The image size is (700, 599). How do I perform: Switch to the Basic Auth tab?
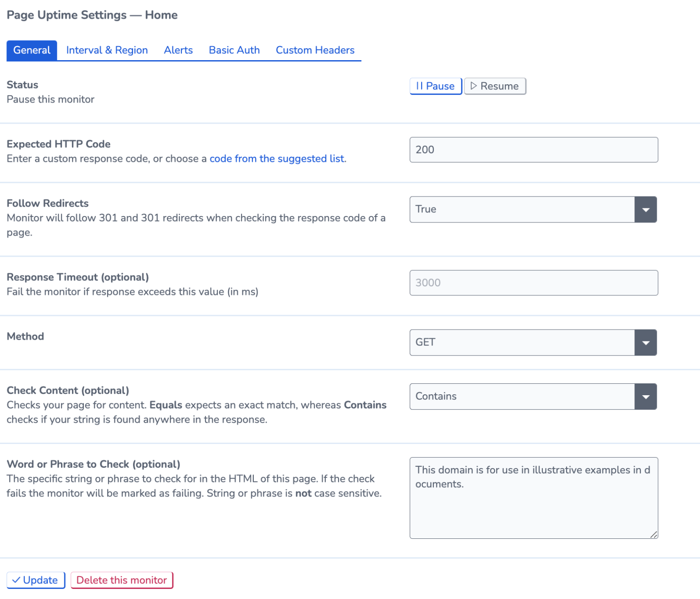pos(234,50)
